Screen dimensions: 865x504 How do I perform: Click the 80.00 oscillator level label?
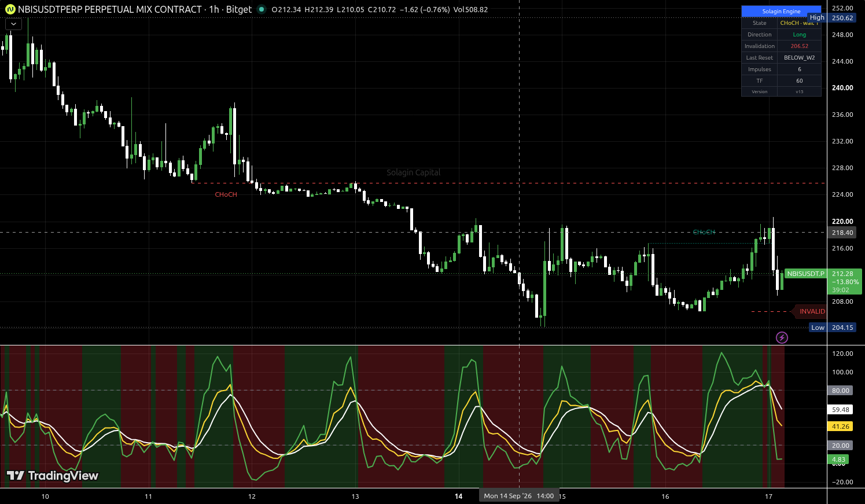coord(841,391)
